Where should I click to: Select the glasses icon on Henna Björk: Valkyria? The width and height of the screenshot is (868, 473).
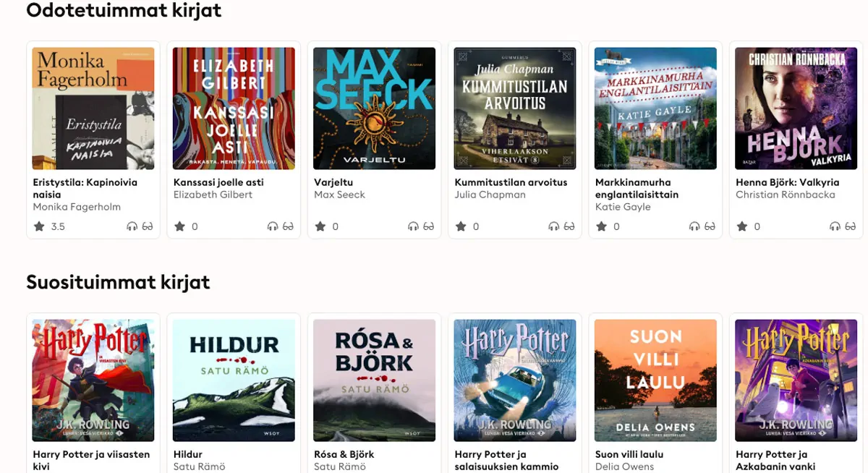tap(852, 226)
